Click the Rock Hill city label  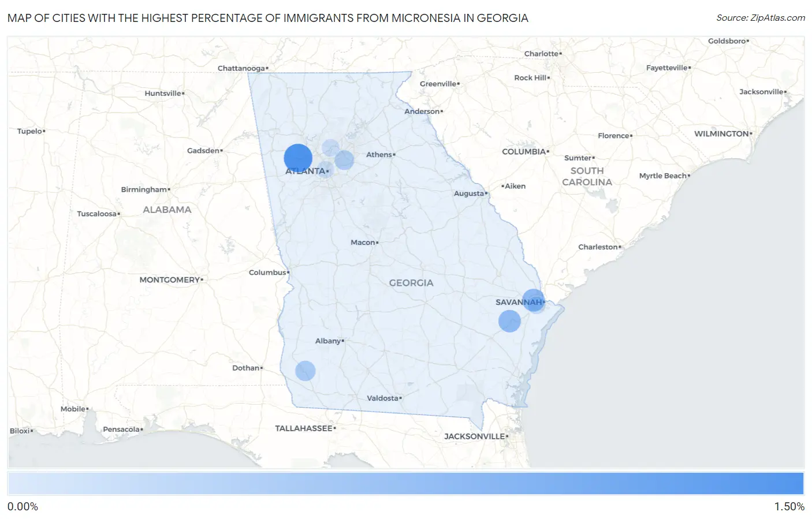(x=530, y=78)
